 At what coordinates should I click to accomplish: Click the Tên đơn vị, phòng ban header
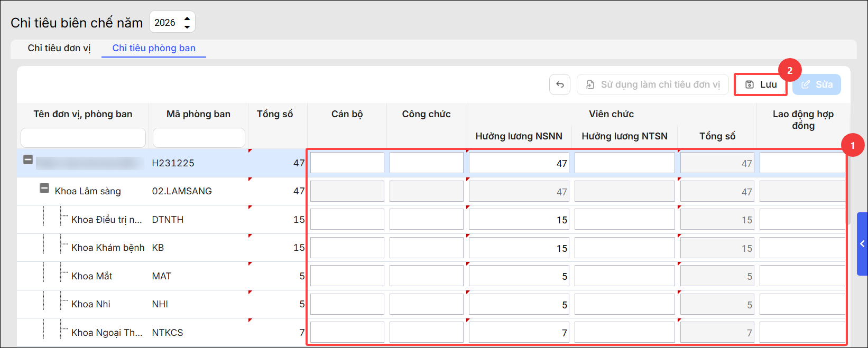[83, 114]
